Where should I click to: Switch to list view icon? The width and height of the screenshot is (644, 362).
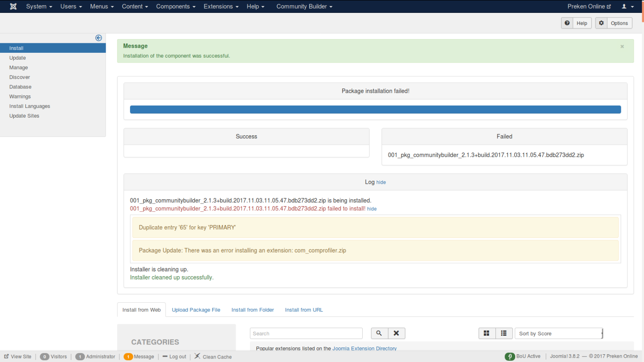click(504, 333)
